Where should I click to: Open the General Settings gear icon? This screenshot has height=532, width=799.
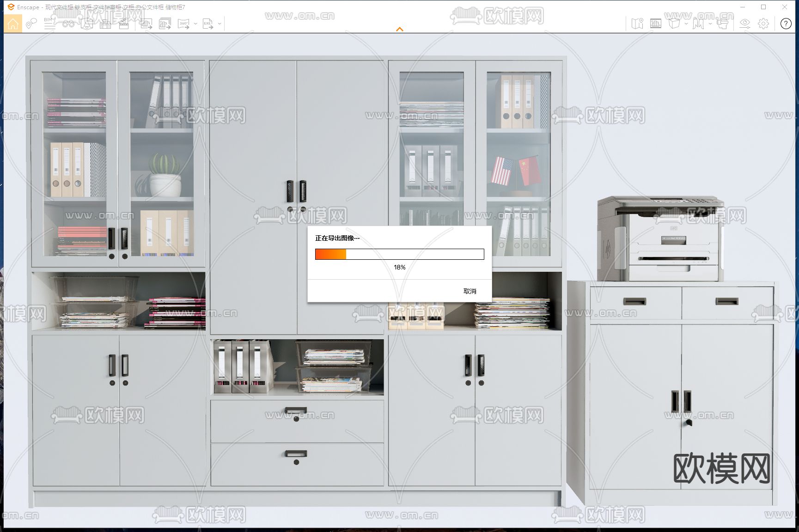(x=763, y=24)
